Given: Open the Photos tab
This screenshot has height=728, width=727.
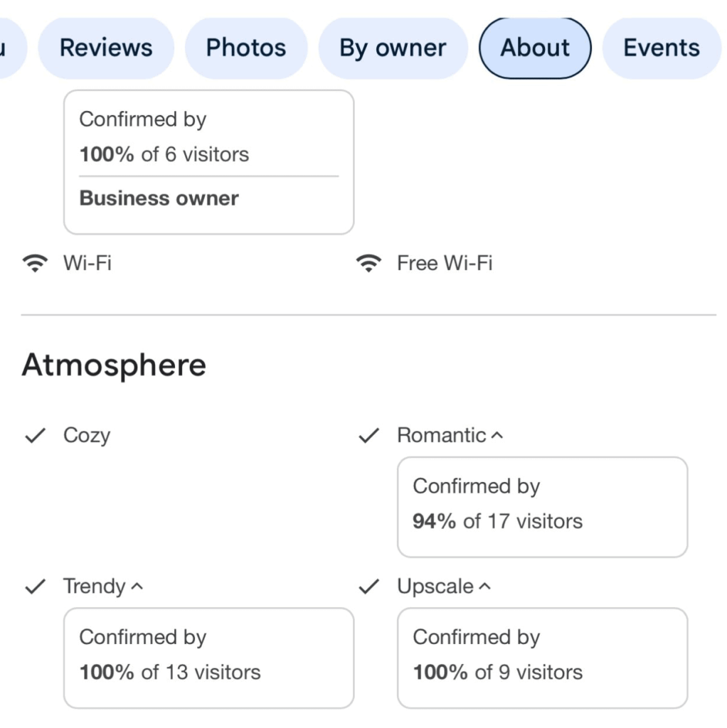Looking at the screenshot, I should 246,48.
